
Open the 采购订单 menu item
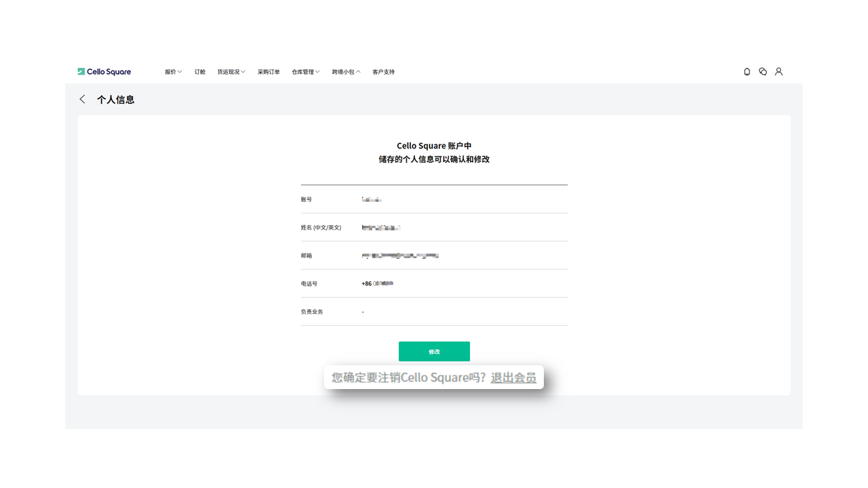269,71
